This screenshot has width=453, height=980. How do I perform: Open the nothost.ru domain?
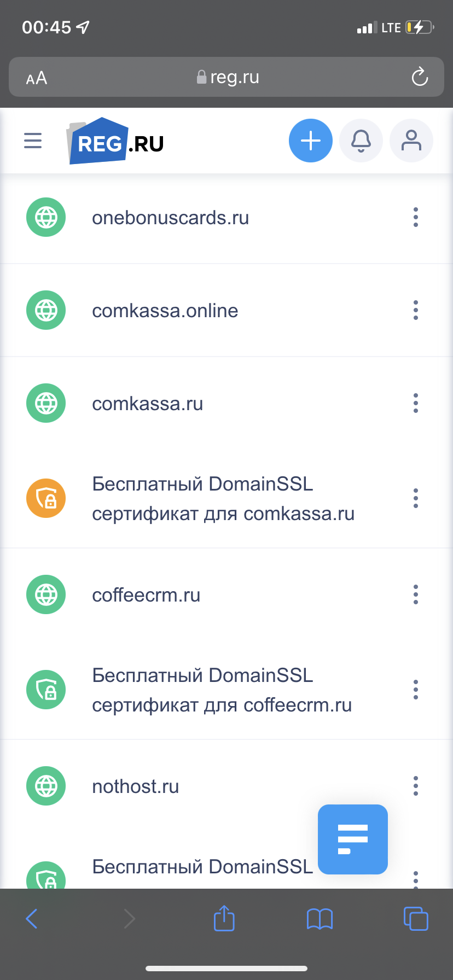(136, 786)
